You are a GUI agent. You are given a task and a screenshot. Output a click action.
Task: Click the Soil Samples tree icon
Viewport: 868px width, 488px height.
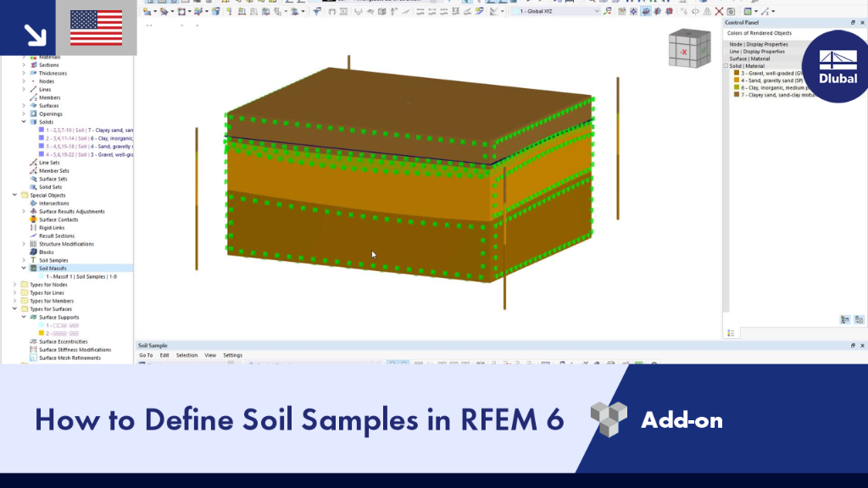pos(33,260)
